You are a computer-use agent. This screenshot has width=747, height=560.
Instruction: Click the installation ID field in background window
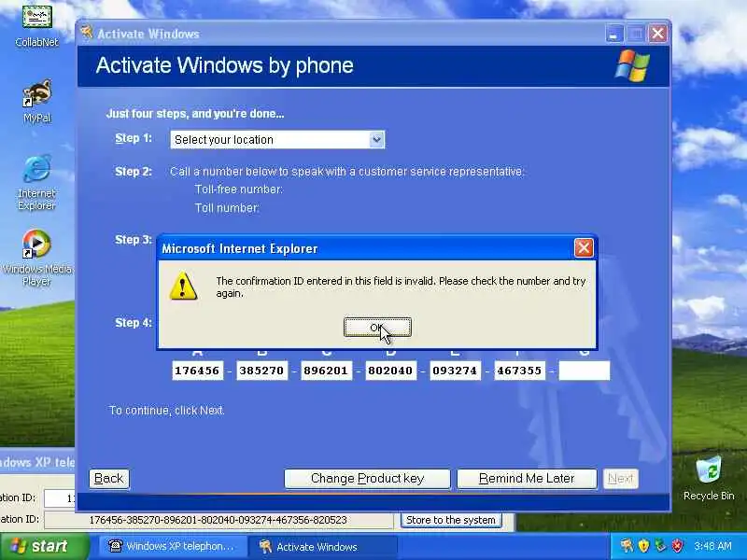point(60,498)
